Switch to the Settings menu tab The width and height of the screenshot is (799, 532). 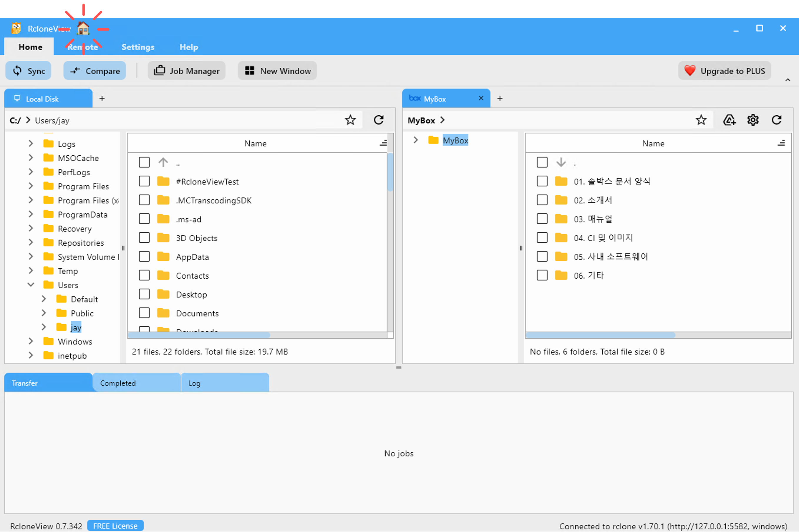[138, 47]
